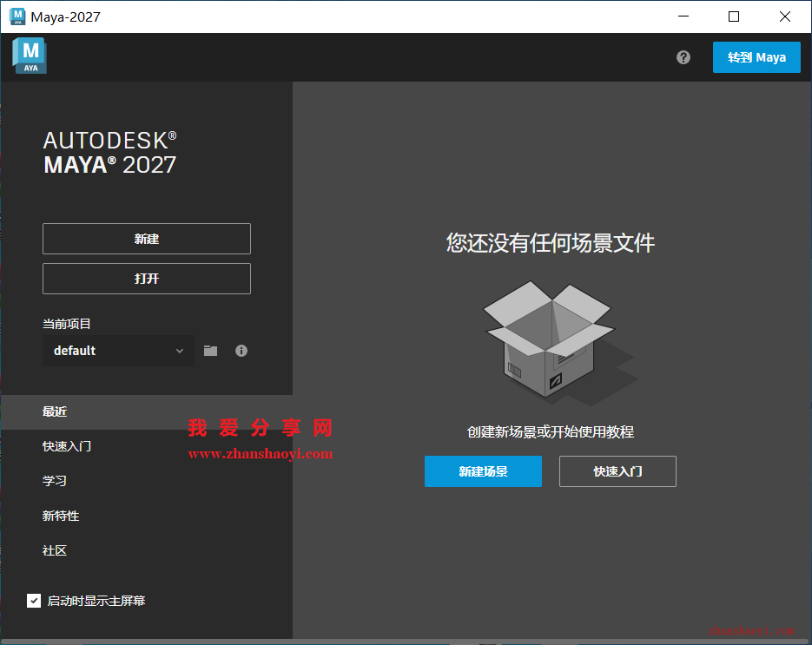Click the blue 转到 Maya button

coord(756,57)
